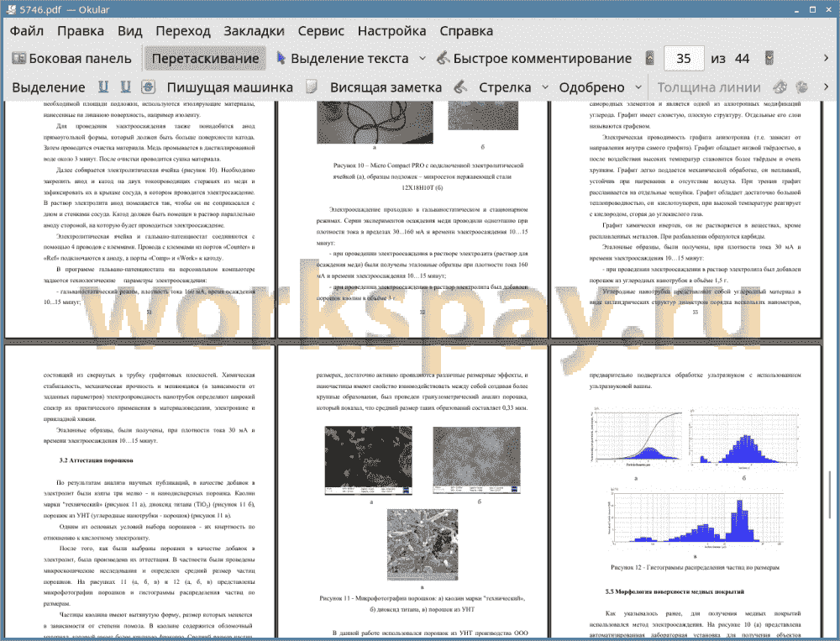Close the Okular window
This screenshot has height=641, width=840.
click(827, 9)
